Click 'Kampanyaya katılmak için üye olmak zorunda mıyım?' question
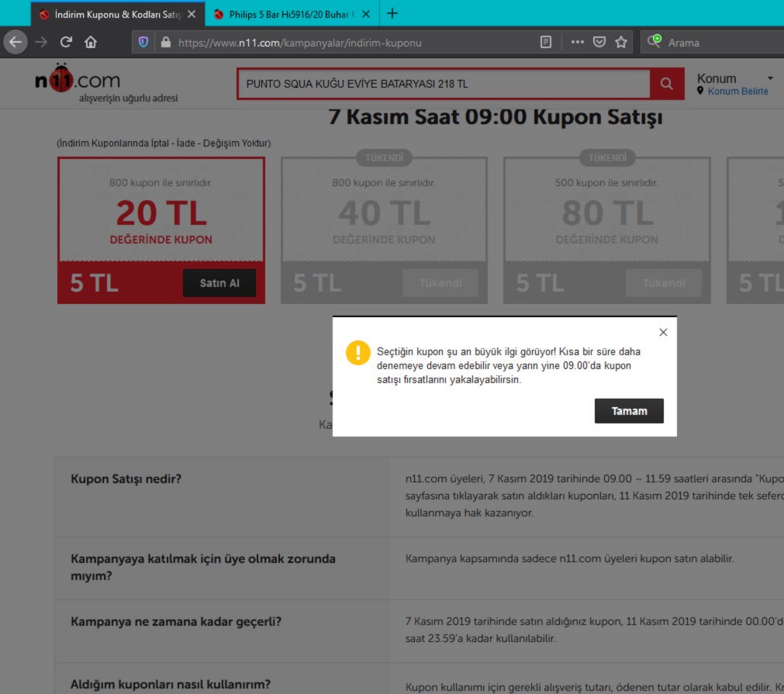Screen dimensions: 784x694 [x=203, y=567]
